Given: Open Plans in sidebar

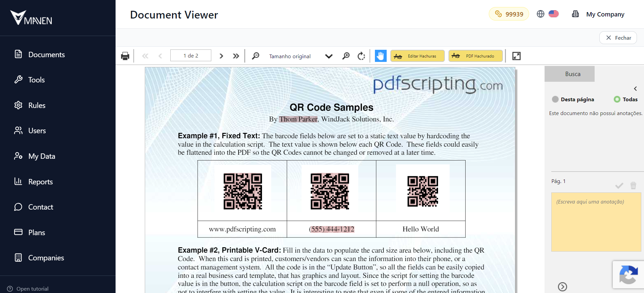Looking at the screenshot, I should point(36,232).
